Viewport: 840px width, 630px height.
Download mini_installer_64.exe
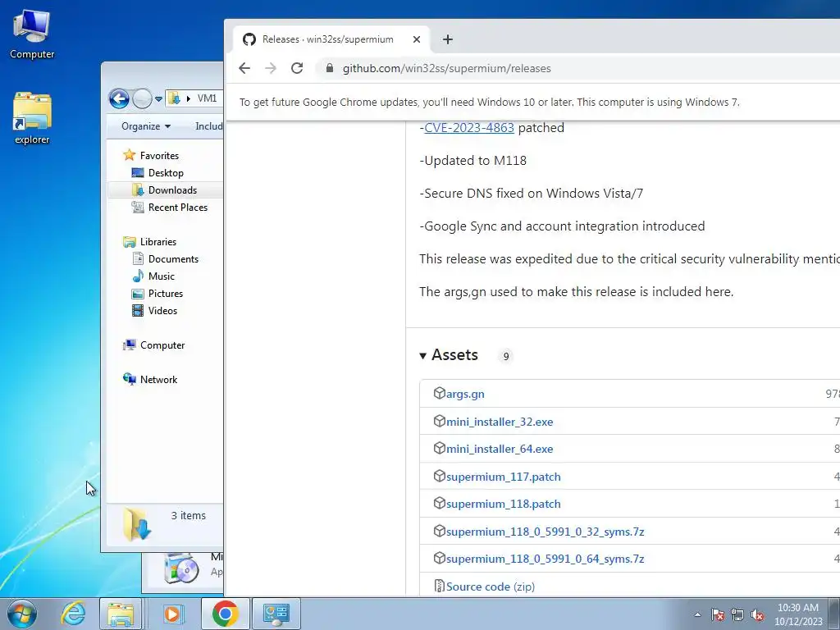(x=500, y=449)
